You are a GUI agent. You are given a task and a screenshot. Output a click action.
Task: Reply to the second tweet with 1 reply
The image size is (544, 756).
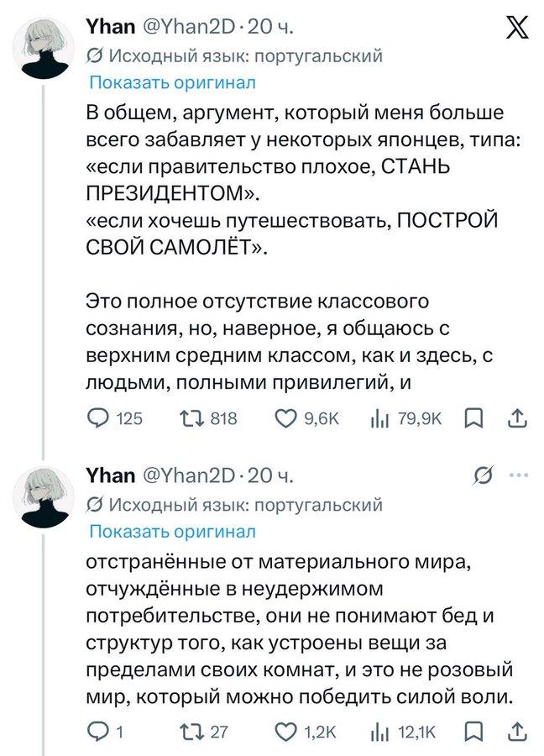[x=99, y=732]
